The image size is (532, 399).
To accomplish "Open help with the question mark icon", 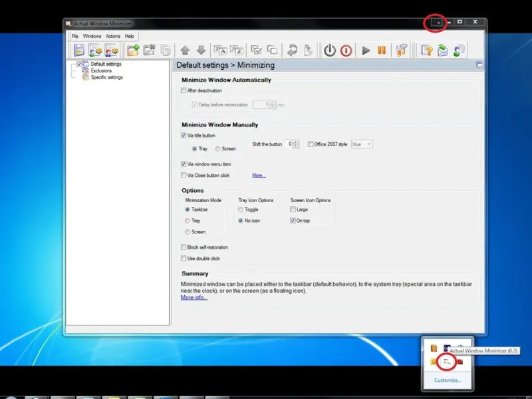I will click(426, 51).
